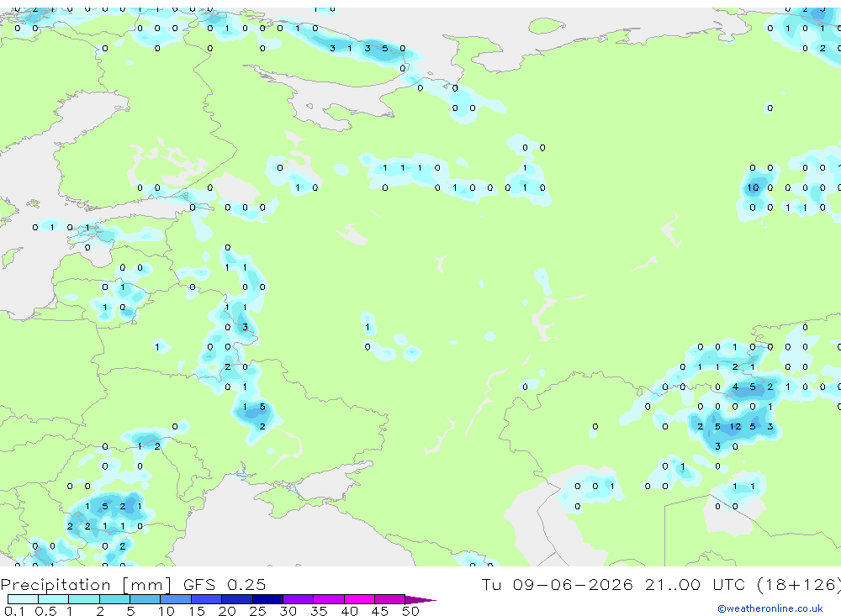
Task: Click the 'GFS 0.25' model label
Action: pos(225,584)
